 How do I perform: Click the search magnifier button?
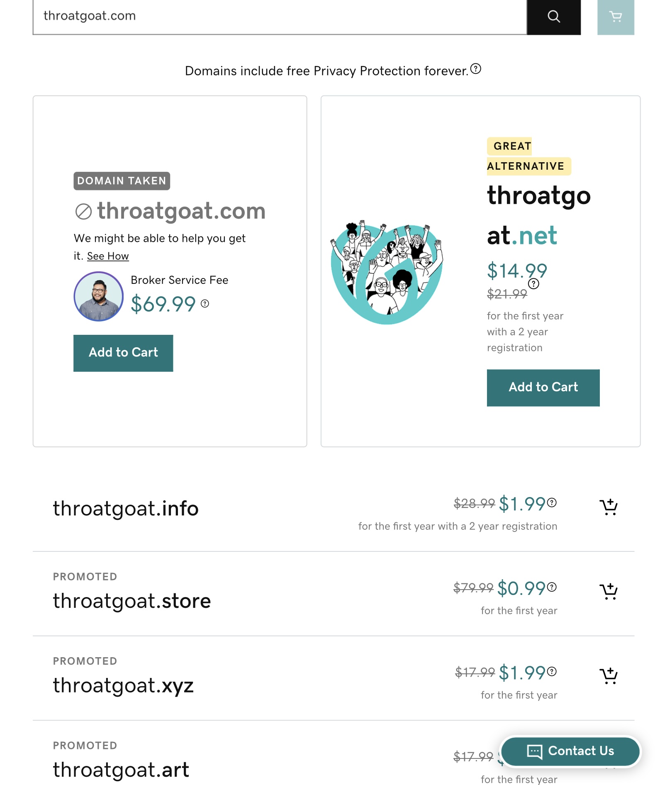[553, 17]
